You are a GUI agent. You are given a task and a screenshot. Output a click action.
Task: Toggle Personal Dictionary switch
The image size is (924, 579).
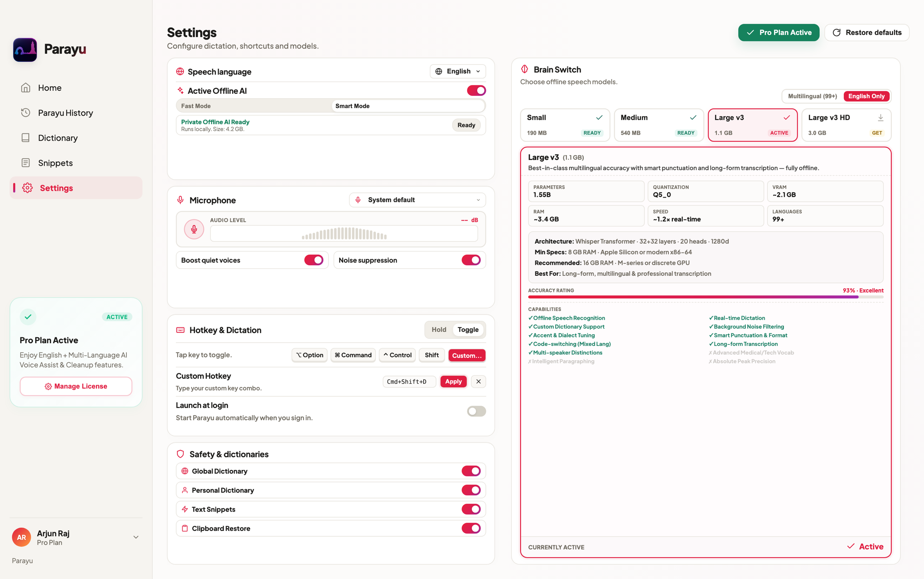[x=471, y=490]
